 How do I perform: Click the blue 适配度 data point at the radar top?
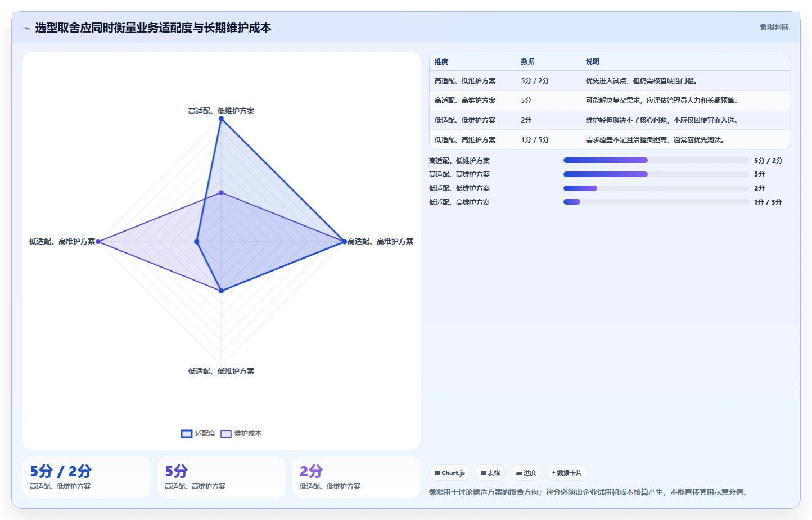[221, 119]
